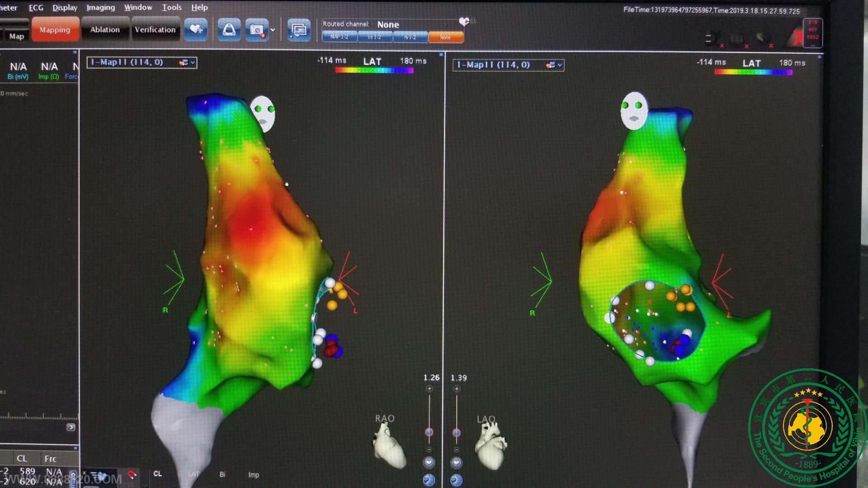
Task: Click the RAO heart orientation thumbnail
Action: (389, 446)
